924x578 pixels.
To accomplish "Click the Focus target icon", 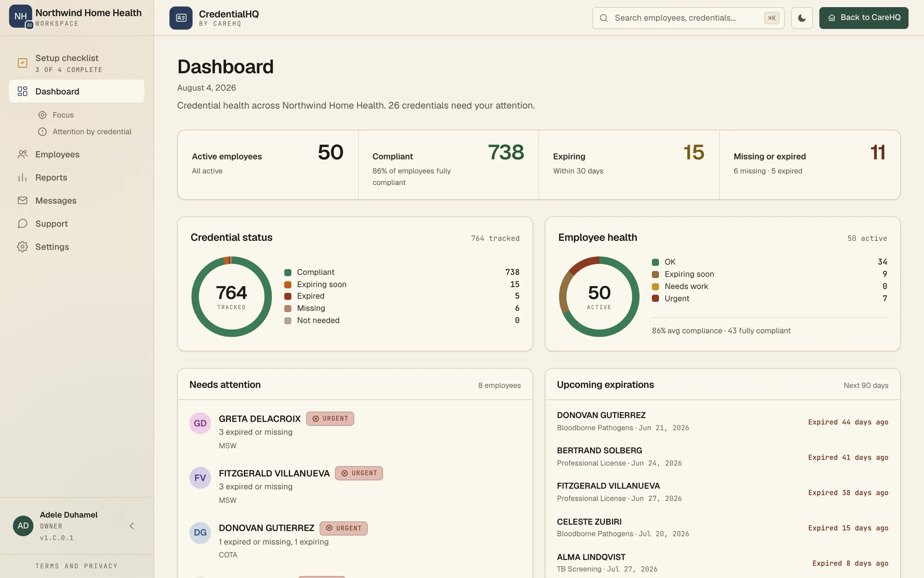I will [x=43, y=115].
